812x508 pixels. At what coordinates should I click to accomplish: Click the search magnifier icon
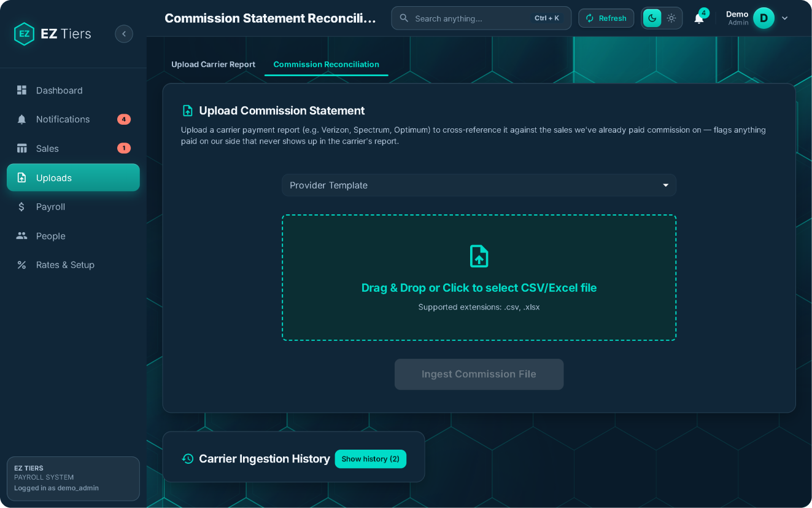pyautogui.click(x=404, y=18)
